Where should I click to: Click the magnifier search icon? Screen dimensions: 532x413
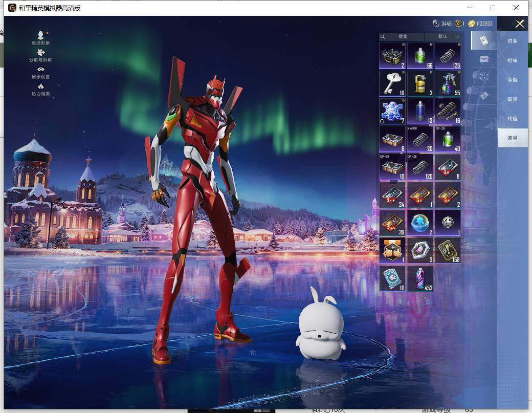pos(383,37)
